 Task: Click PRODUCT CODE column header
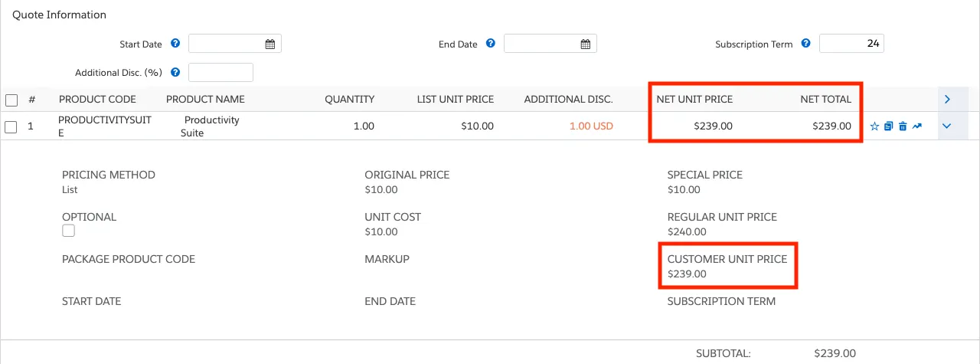click(97, 100)
